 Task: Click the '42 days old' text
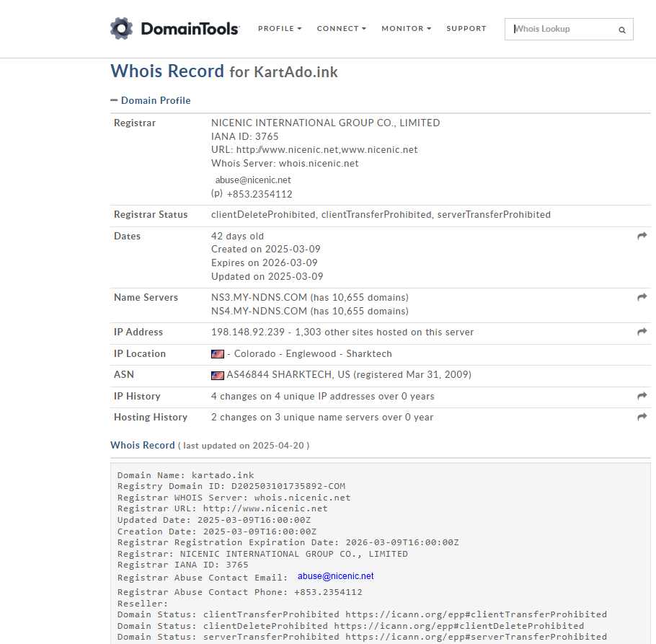[x=237, y=236]
